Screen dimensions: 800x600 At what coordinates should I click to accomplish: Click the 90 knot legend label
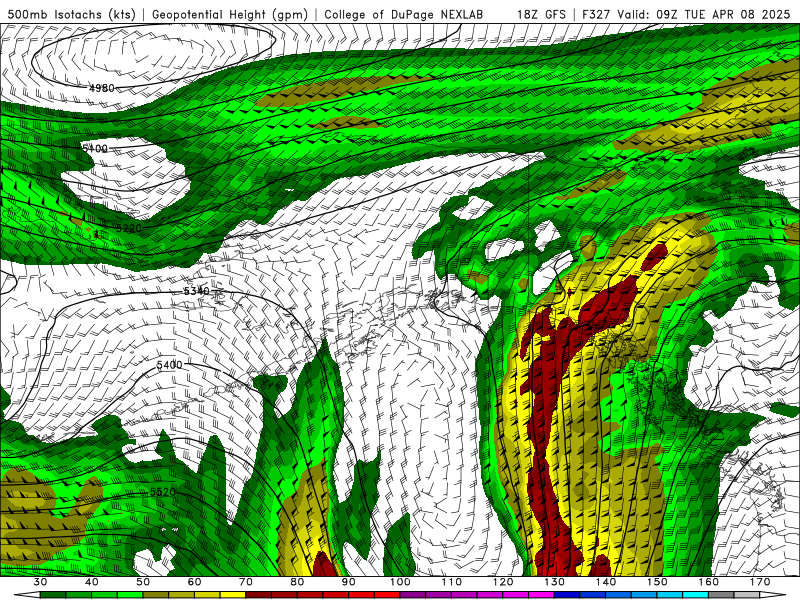point(348,582)
